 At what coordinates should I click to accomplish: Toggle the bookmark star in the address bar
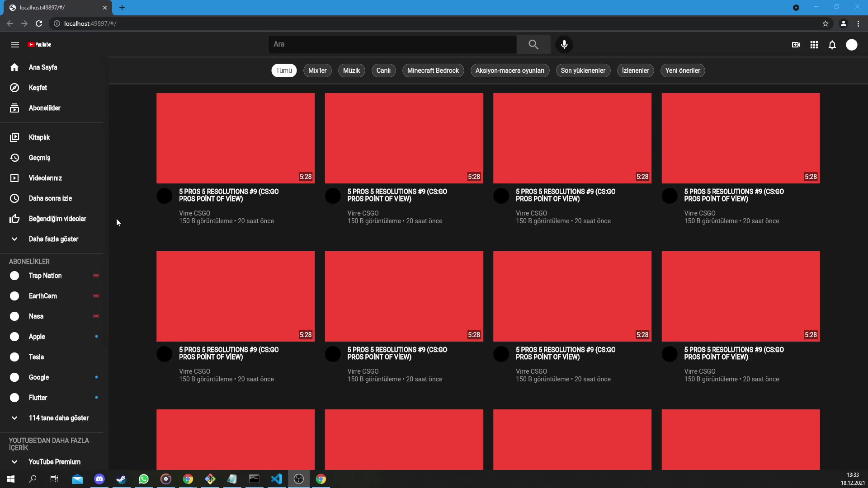click(x=826, y=23)
